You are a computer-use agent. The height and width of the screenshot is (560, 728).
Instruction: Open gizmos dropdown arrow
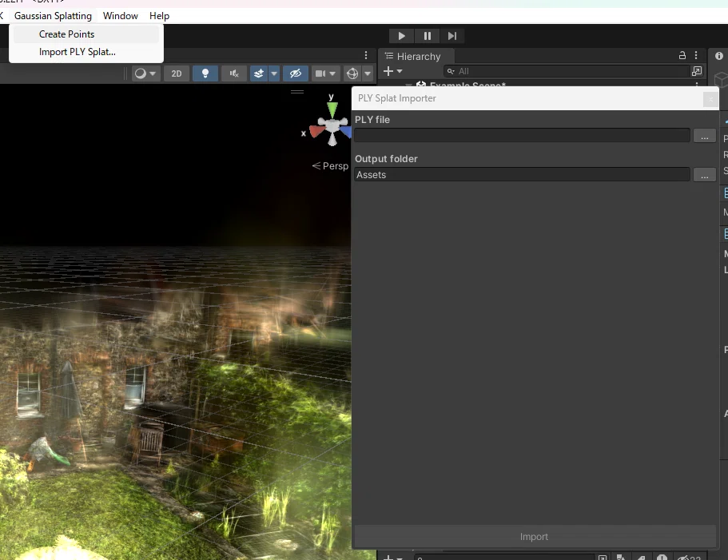pyautogui.click(x=368, y=73)
